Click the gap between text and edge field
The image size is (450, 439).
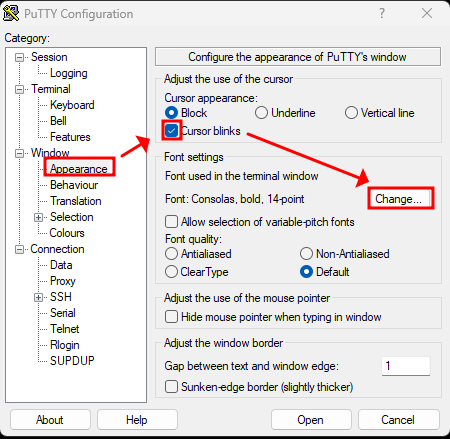pos(406,366)
